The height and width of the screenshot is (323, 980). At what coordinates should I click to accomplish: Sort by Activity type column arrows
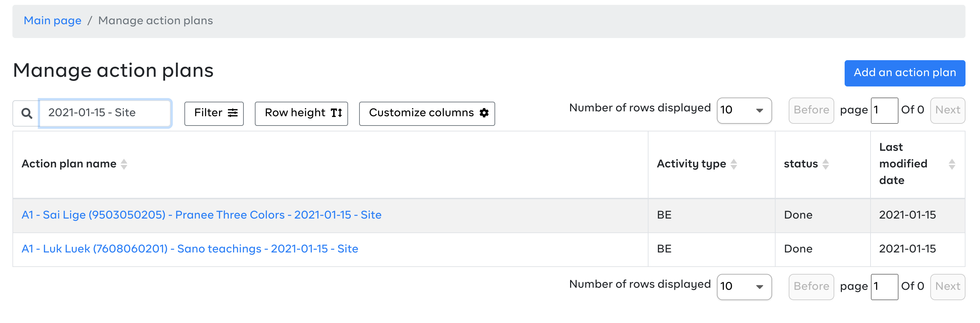tap(734, 164)
